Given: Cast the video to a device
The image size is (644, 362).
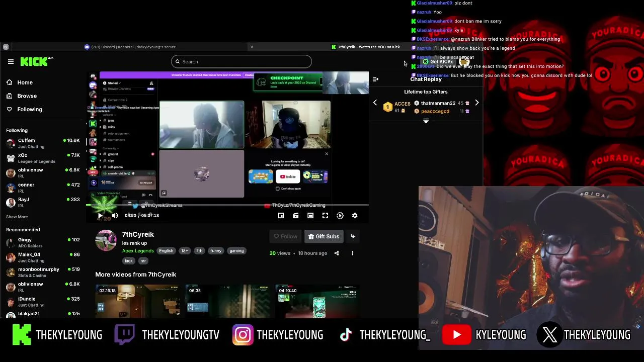Looking at the screenshot, I should 295,216.
